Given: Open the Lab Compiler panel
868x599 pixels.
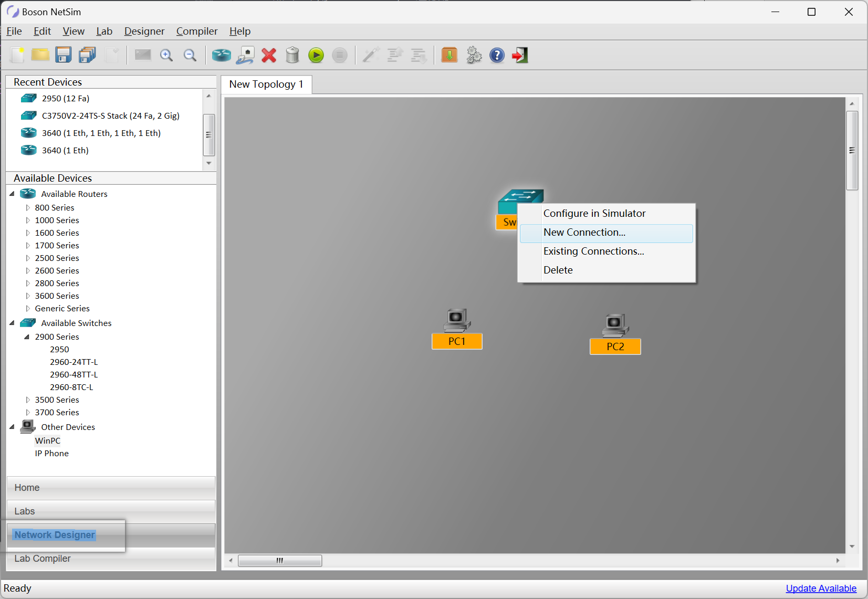Looking at the screenshot, I should pyautogui.click(x=111, y=559).
